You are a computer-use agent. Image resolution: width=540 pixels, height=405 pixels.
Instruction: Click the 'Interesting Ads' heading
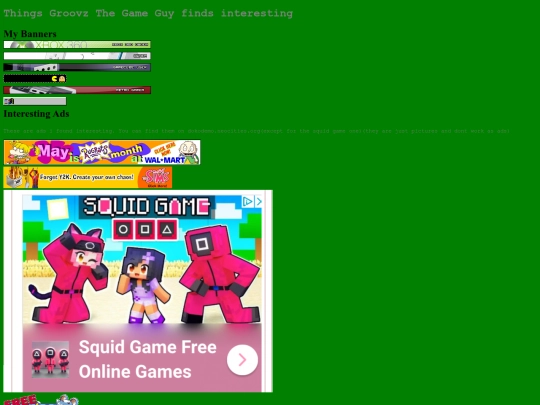click(x=37, y=114)
